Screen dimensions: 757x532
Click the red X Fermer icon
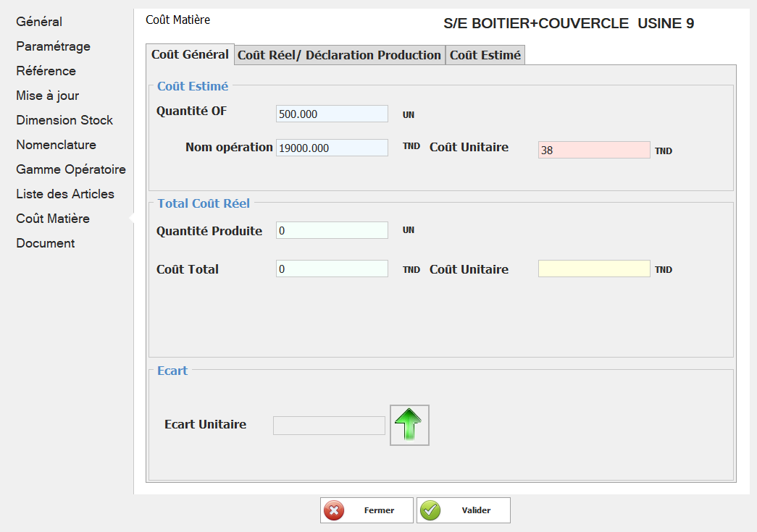pos(334,510)
